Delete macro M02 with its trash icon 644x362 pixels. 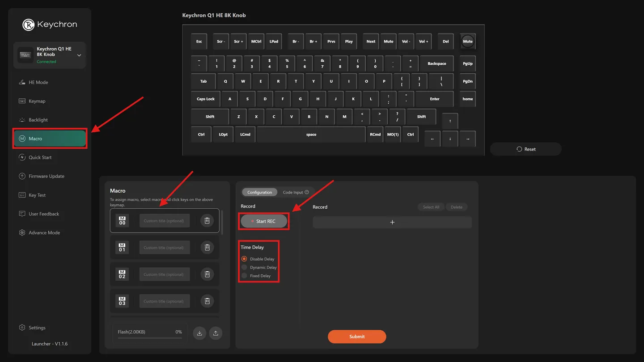[207, 274]
